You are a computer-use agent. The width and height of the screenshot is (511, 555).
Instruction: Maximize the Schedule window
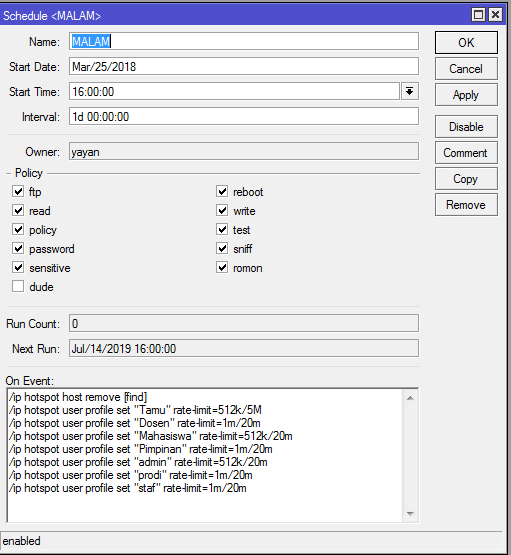click(x=478, y=15)
